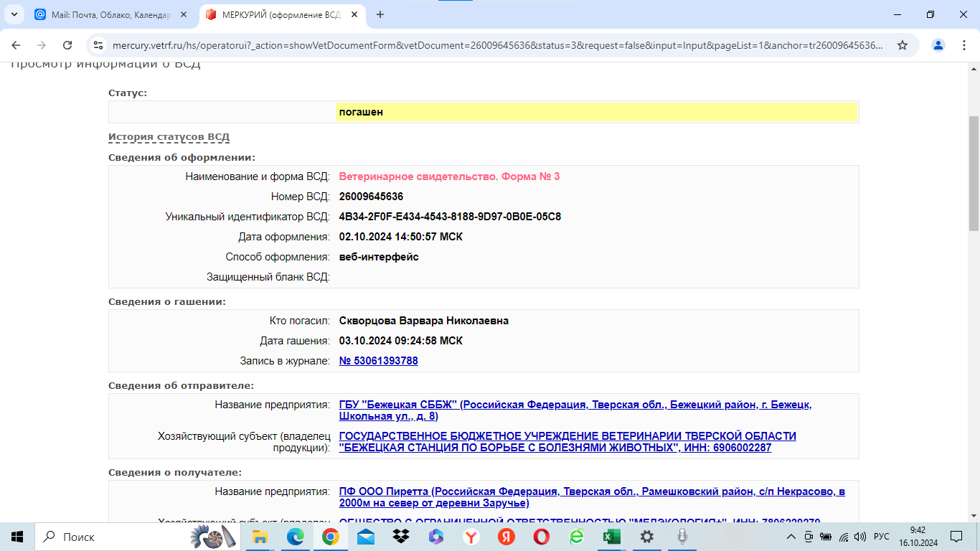Open the volume tray icon
The image size is (980, 551).
[x=860, y=537]
